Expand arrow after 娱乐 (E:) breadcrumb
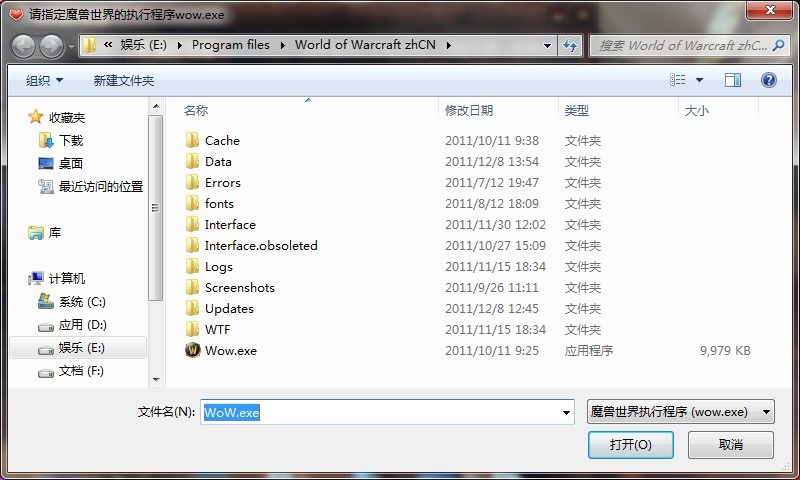Screen dimensions: 800x480 [180, 45]
